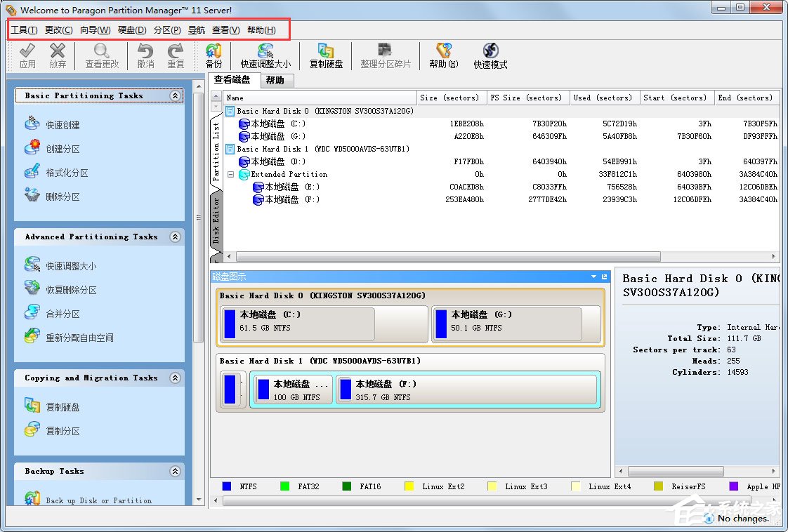The height and width of the screenshot is (532, 788).
Task: Sort by End (sectors) column header
Action: click(747, 98)
